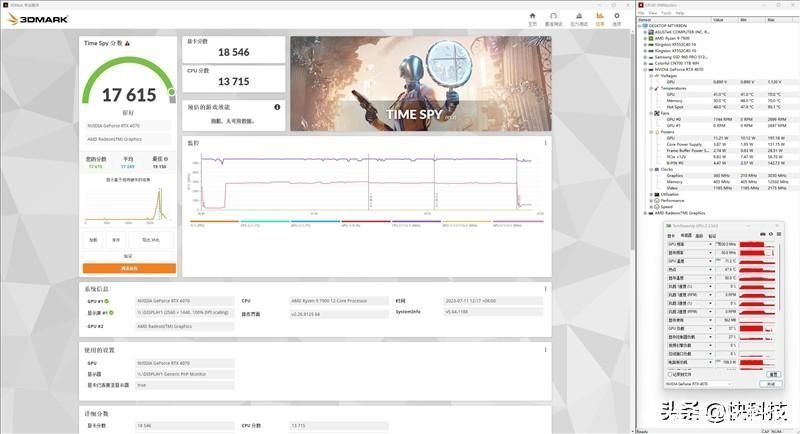Image resolution: width=800 pixels, height=434 pixels.
Task: Toggle the yellow legend item under the graph
Action: 467,221
